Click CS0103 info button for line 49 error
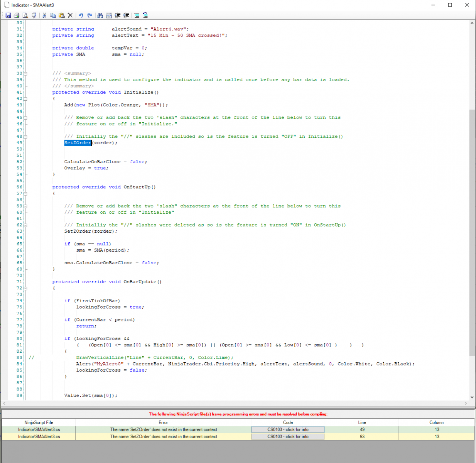Image resolution: width=476 pixels, height=463 pixels. click(x=288, y=429)
